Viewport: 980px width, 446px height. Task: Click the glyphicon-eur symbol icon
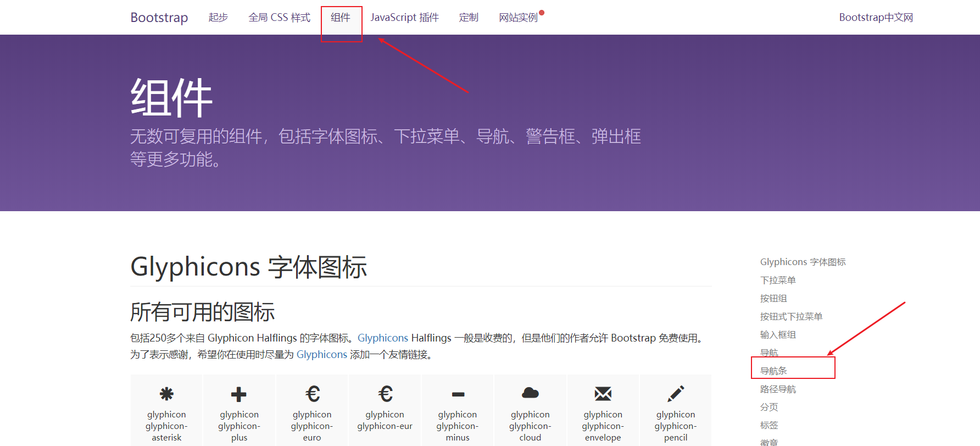point(386,394)
